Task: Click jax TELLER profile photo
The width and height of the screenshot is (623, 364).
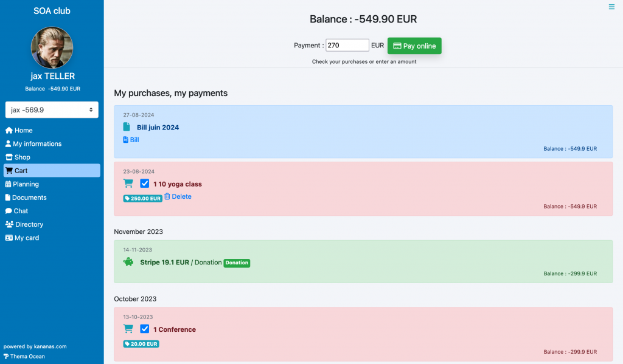Action: pyautogui.click(x=52, y=47)
